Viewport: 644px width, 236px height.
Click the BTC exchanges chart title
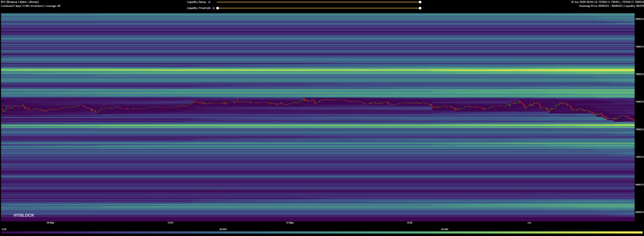click(20, 2)
